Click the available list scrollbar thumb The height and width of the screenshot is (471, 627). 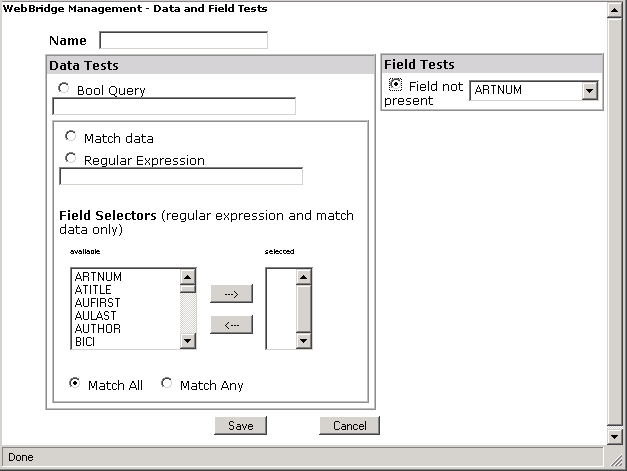pyautogui.click(x=188, y=289)
